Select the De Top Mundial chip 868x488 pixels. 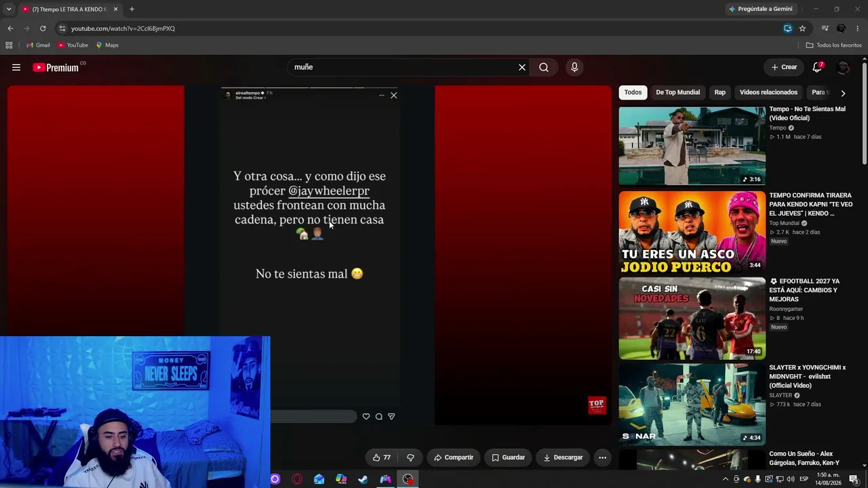[677, 92]
